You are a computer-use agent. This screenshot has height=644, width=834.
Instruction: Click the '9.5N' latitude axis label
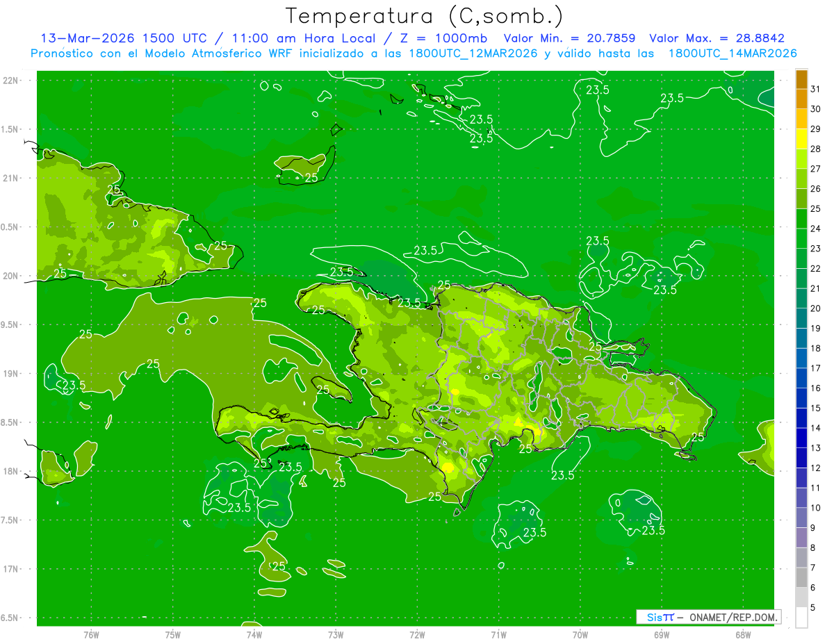point(10,324)
